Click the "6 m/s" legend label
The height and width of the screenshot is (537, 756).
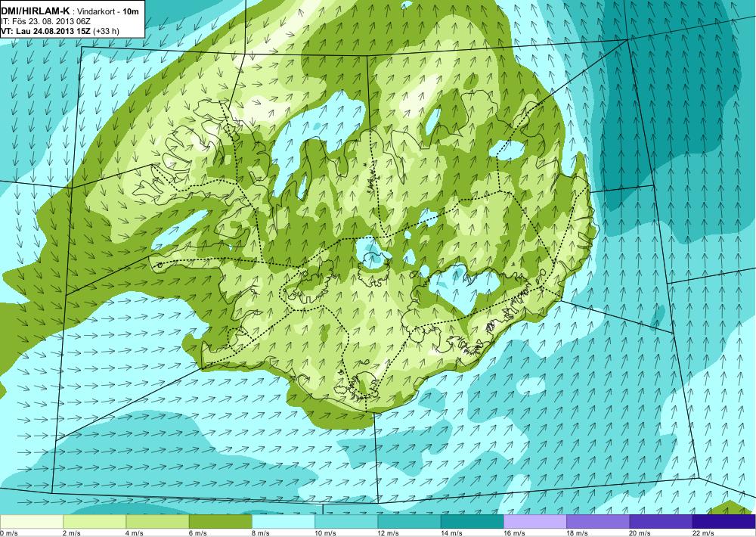click(x=198, y=533)
